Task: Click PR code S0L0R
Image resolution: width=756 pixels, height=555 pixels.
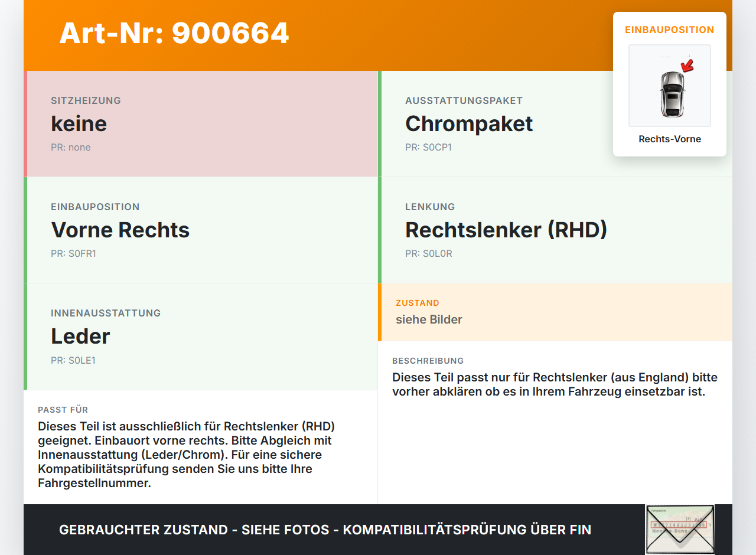Action: 429,254
